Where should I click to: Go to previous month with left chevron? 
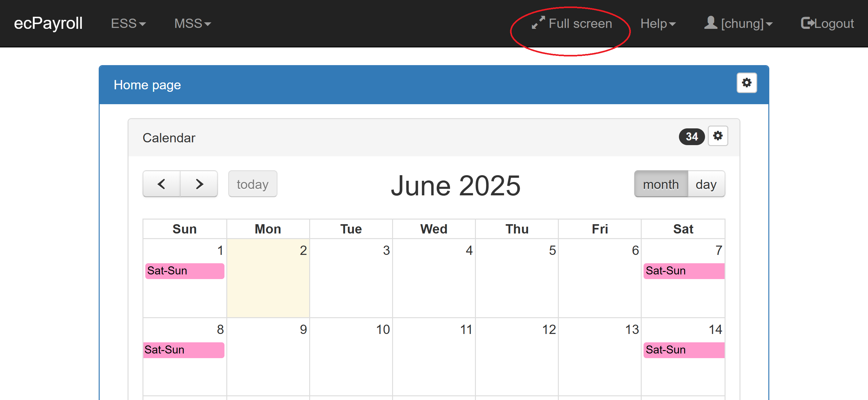pos(161,184)
